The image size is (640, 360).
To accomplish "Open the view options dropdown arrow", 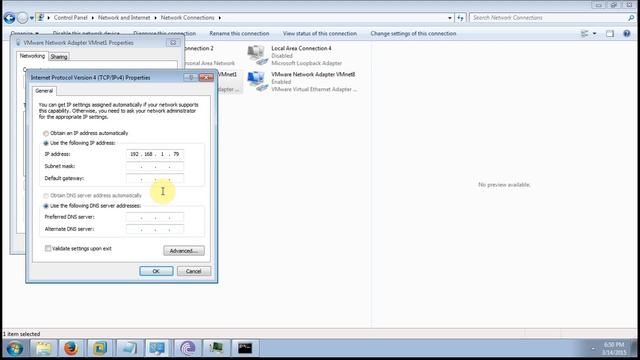I will point(594,34).
